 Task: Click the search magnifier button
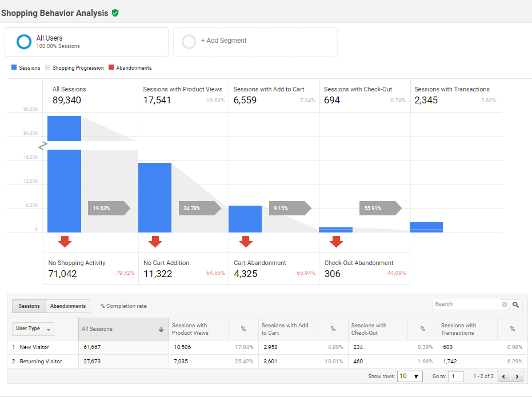(x=516, y=304)
